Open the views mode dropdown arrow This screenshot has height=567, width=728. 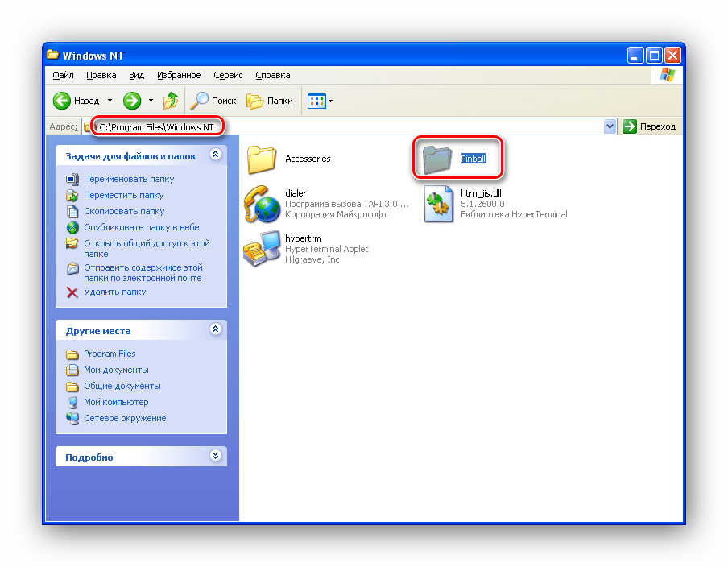click(330, 101)
